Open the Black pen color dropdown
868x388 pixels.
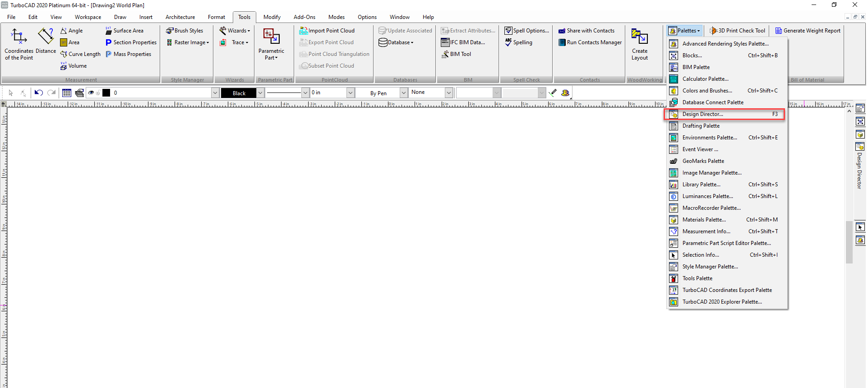coord(260,93)
